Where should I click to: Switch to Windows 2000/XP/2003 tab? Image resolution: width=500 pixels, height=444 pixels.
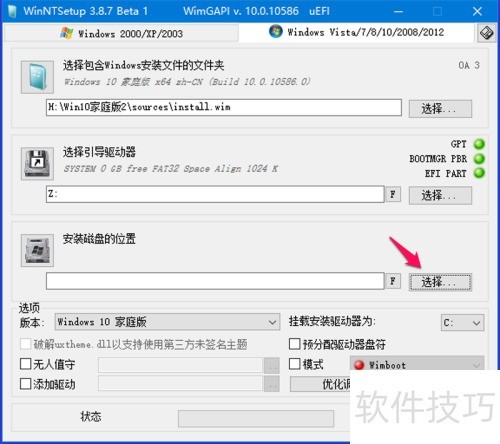[122, 33]
